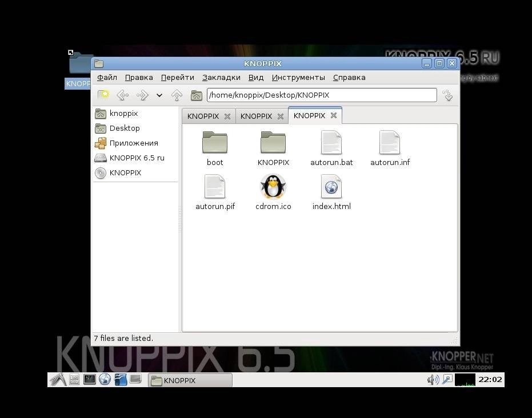Select the boot folder icon

click(x=215, y=142)
